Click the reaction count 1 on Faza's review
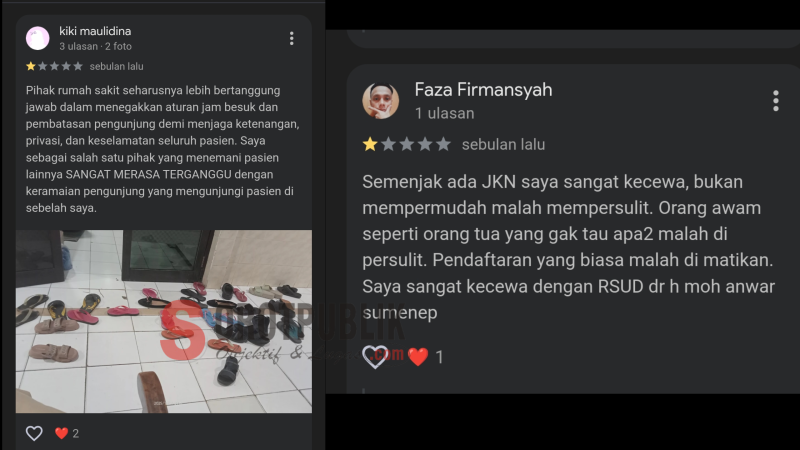Screen dimensions: 800x450 coord(439,357)
